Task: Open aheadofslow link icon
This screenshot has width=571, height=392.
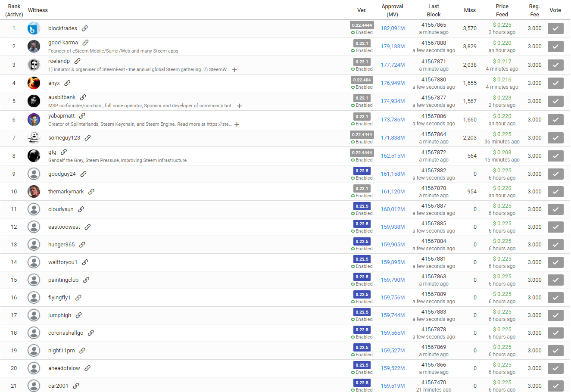Action: (87, 368)
